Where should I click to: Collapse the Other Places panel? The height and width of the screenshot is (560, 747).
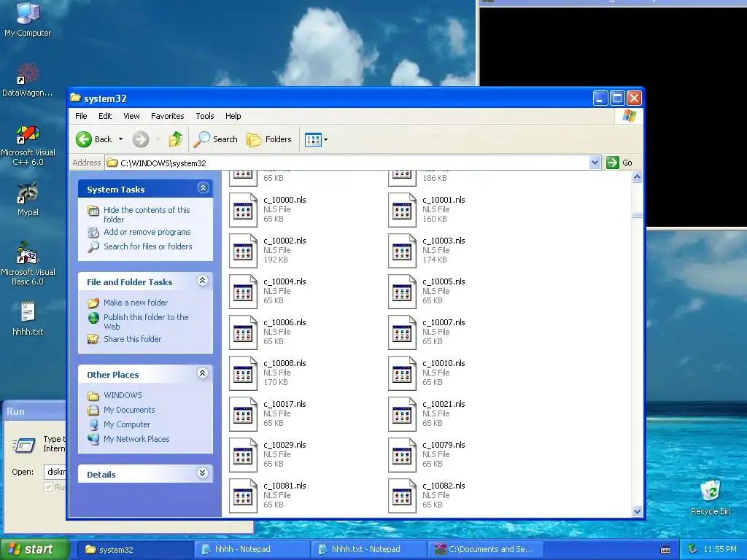pyautogui.click(x=203, y=373)
